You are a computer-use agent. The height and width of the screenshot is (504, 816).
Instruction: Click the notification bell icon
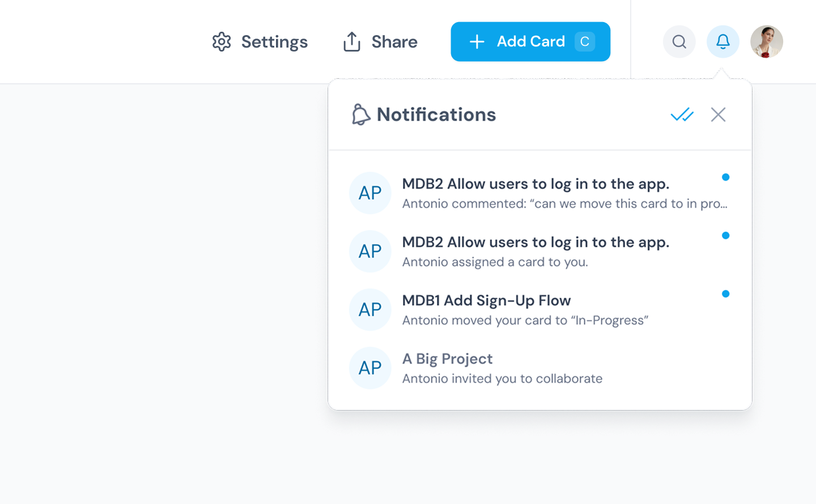coord(722,41)
